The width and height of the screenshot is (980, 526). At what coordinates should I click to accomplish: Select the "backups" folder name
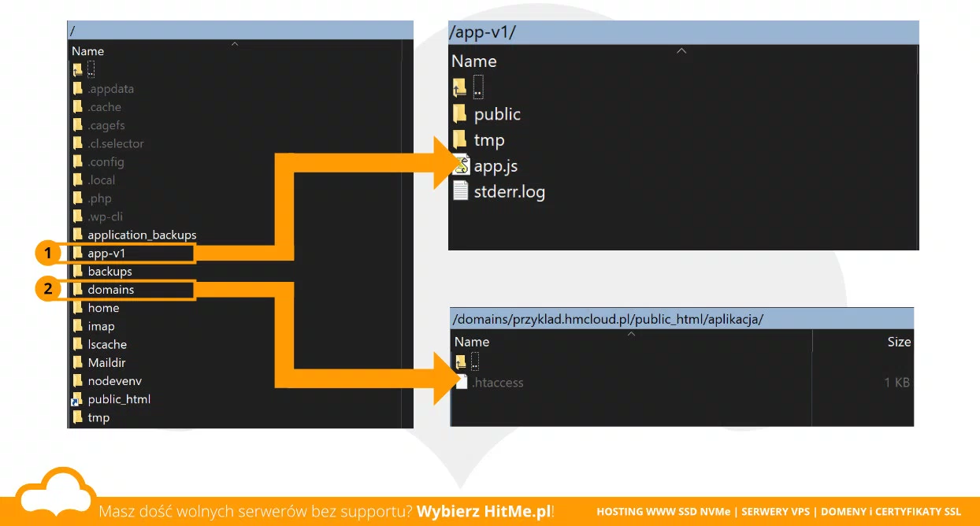click(x=110, y=271)
